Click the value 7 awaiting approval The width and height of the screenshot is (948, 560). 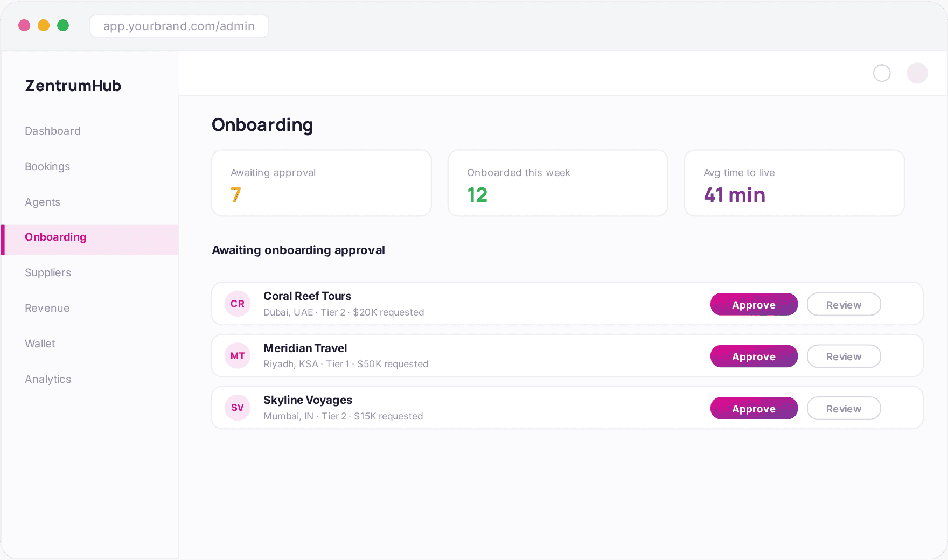(x=236, y=195)
